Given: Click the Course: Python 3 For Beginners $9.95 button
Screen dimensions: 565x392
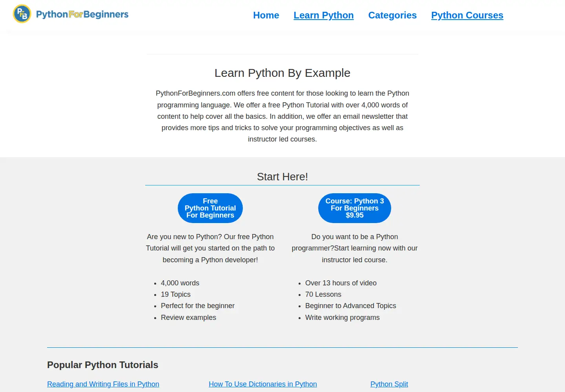Looking at the screenshot, I should (x=355, y=208).
